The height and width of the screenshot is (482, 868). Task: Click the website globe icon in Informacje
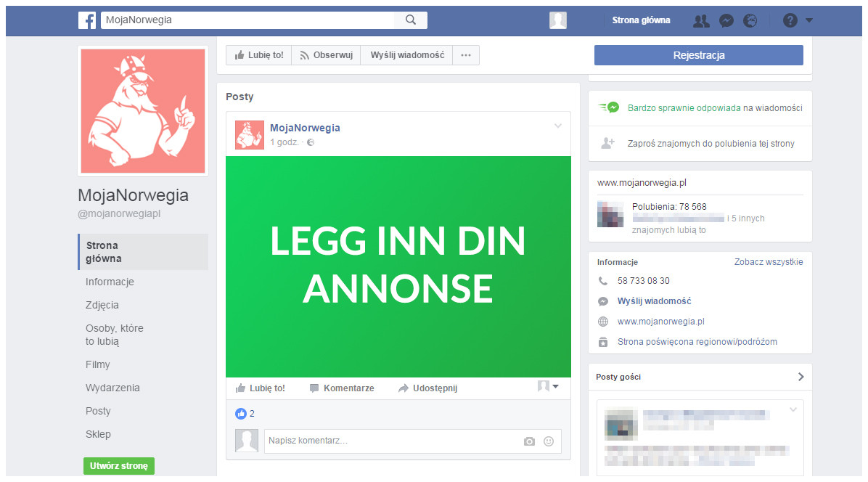click(x=603, y=322)
